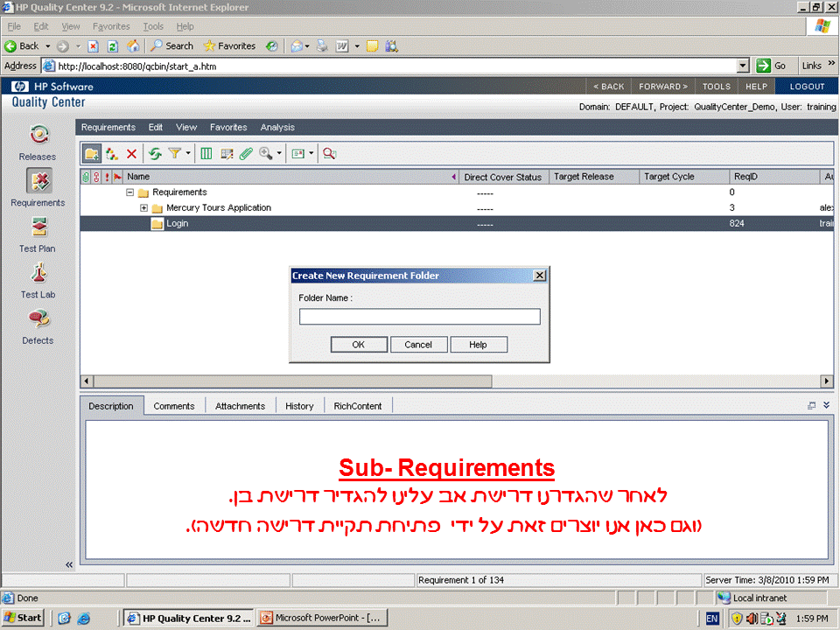This screenshot has width=840, height=630.
Task: Click the HELP link in HP header
Action: [756, 87]
